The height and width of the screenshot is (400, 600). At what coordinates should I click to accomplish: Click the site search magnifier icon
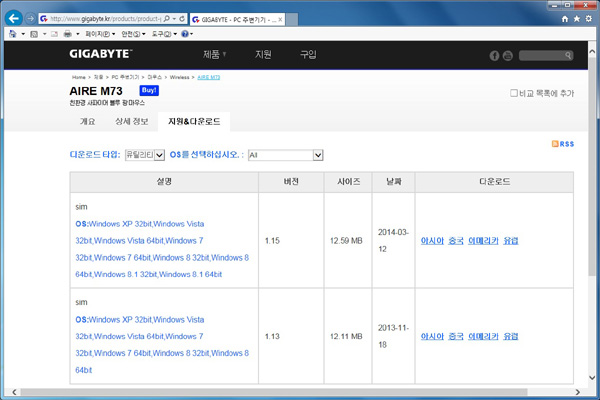pos(568,56)
